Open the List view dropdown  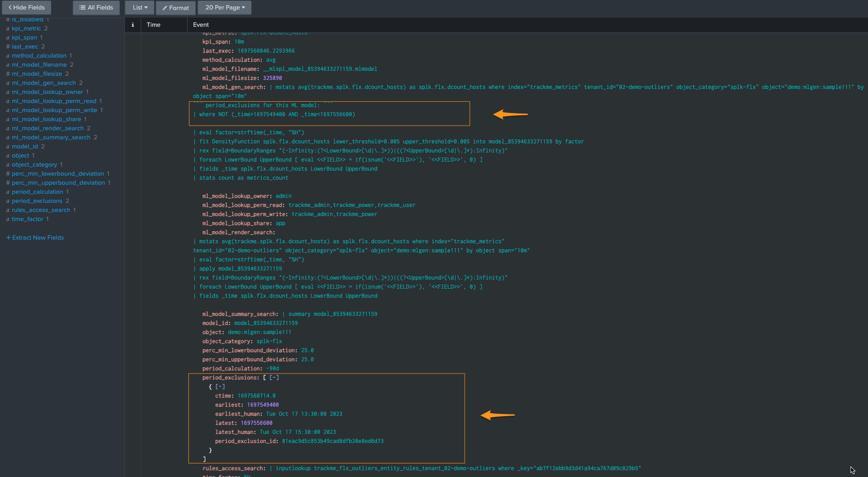[x=140, y=7]
